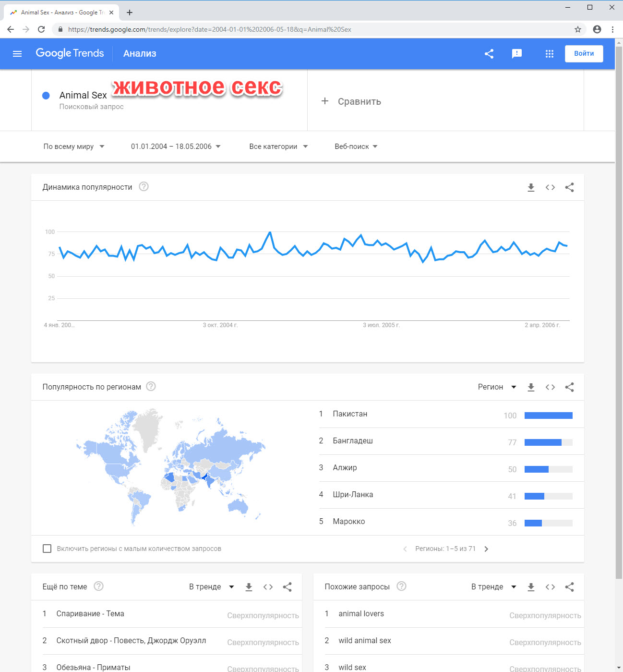The width and height of the screenshot is (623, 672).
Task: Download the regional popularity data
Action: (x=531, y=387)
